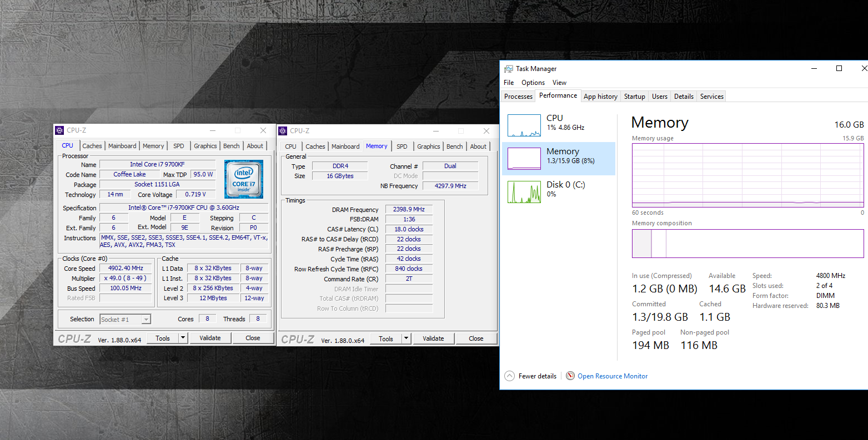Open Graphics tab in right CPU-Z window
868x440 pixels.
[x=429, y=146]
